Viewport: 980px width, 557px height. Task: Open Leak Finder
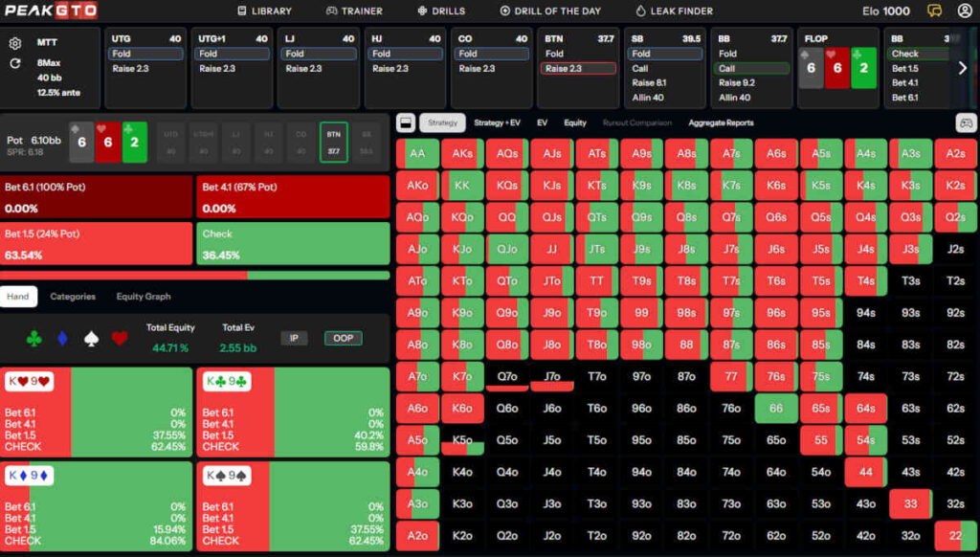pos(675,11)
